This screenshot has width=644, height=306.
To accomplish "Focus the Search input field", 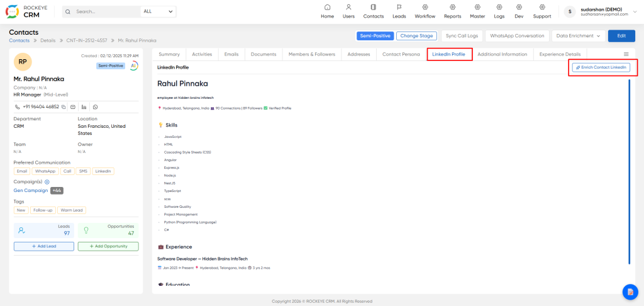I will (x=107, y=11).
